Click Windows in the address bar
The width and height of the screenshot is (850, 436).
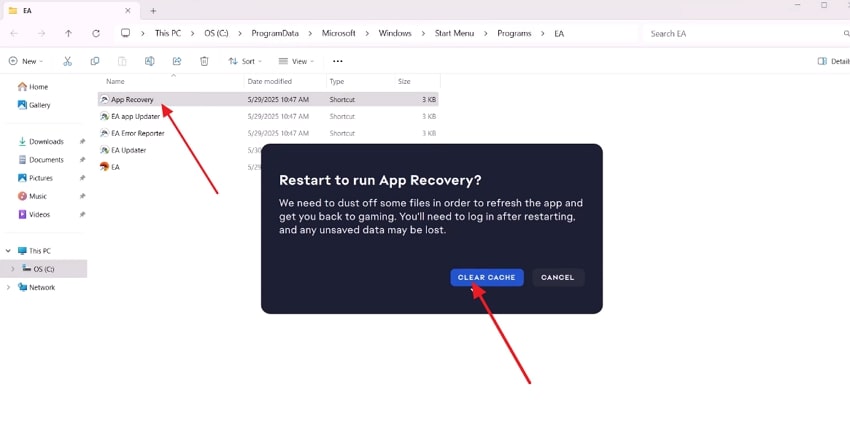pos(395,33)
